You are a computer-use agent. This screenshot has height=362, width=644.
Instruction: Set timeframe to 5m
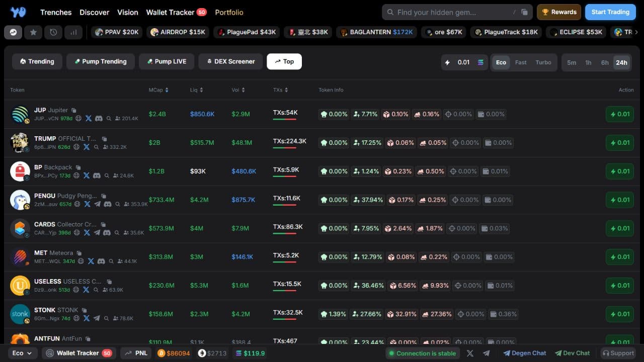coord(572,62)
